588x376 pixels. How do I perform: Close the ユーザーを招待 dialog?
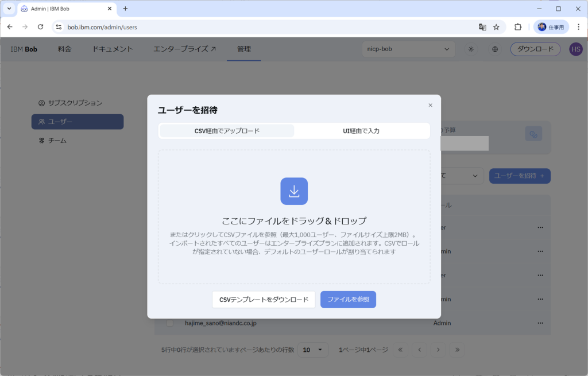click(x=430, y=106)
